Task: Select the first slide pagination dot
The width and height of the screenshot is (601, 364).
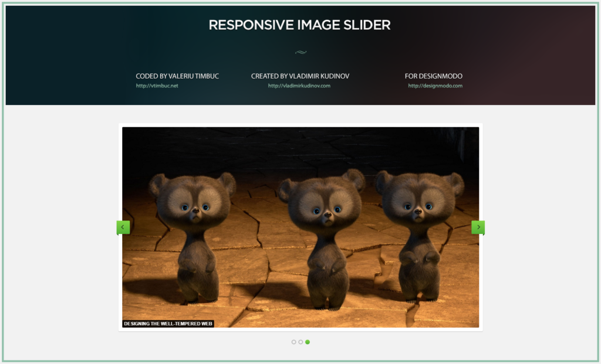Action: pyautogui.click(x=293, y=342)
